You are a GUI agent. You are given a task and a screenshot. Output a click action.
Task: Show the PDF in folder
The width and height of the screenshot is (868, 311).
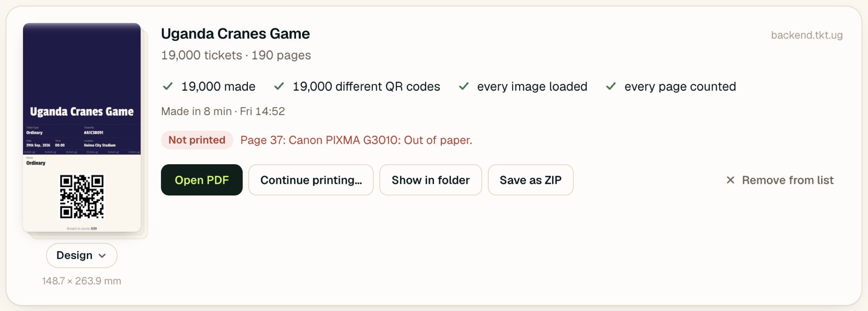click(x=431, y=180)
